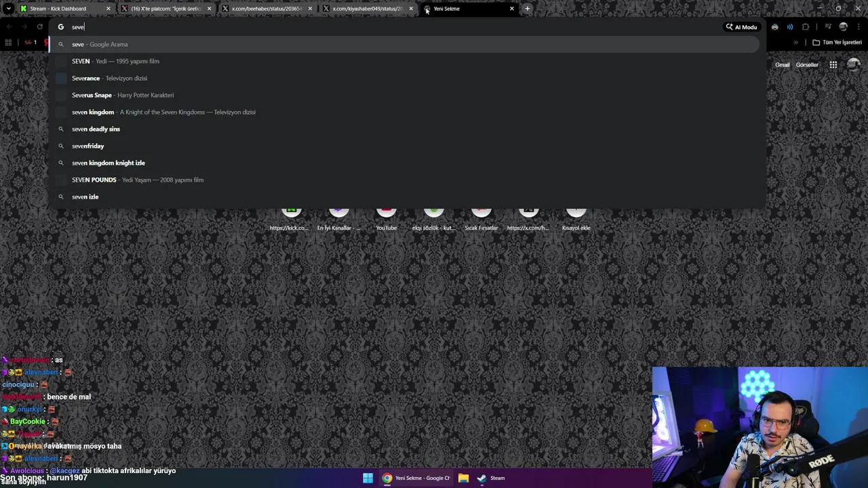Open a new tab with plus button

tap(528, 9)
